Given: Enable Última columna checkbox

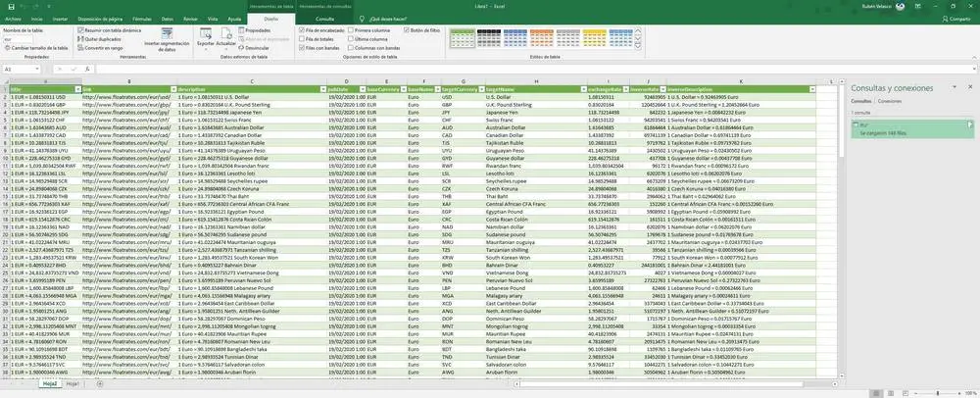Looking at the screenshot, I should pos(351,39).
